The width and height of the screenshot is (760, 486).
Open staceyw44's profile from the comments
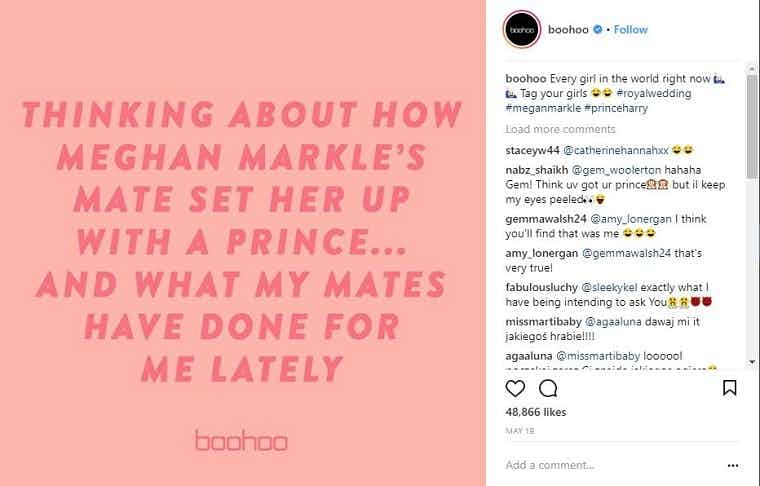coord(531,150)
